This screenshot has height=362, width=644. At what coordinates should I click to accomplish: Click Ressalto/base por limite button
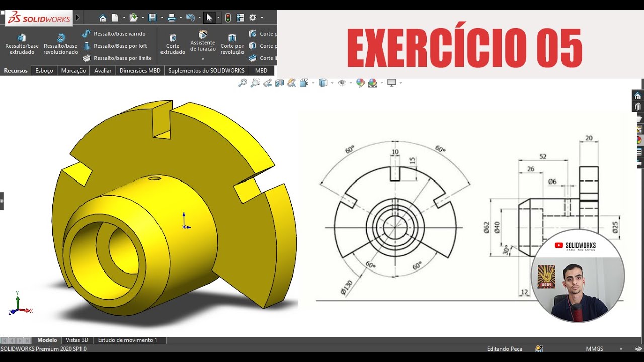tap(117, 58)
